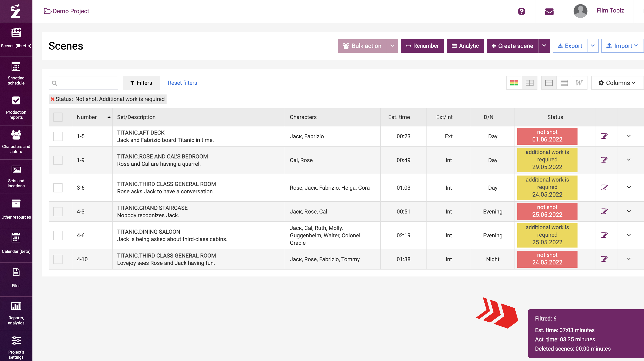Edit scene 4-3 with pencil icon

click(604, 211)
